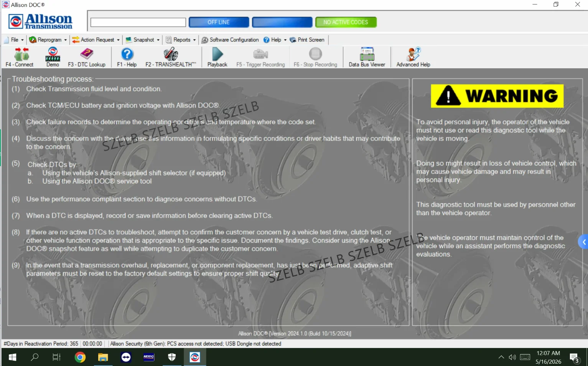Open the Reports menu
The image size is (588, 366).
181,40
